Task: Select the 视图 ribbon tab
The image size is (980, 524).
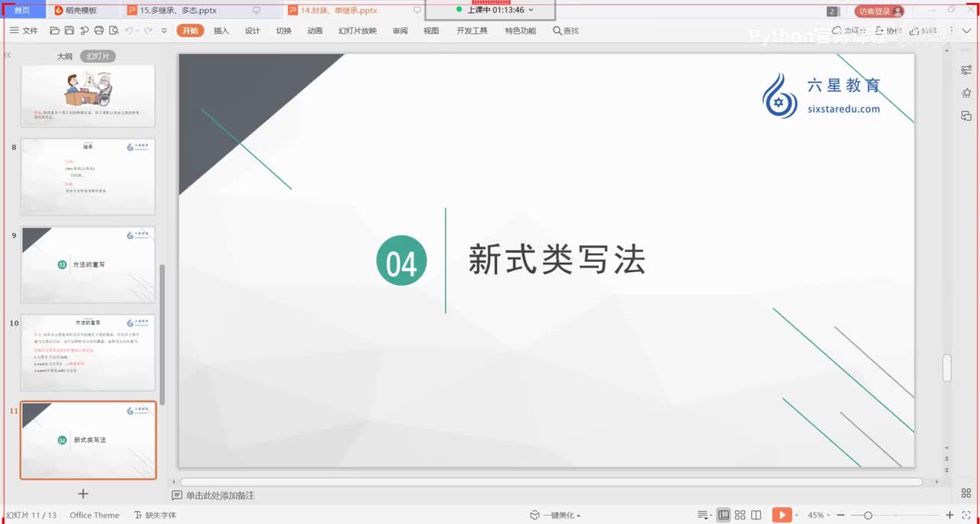Action: [431, 31]
